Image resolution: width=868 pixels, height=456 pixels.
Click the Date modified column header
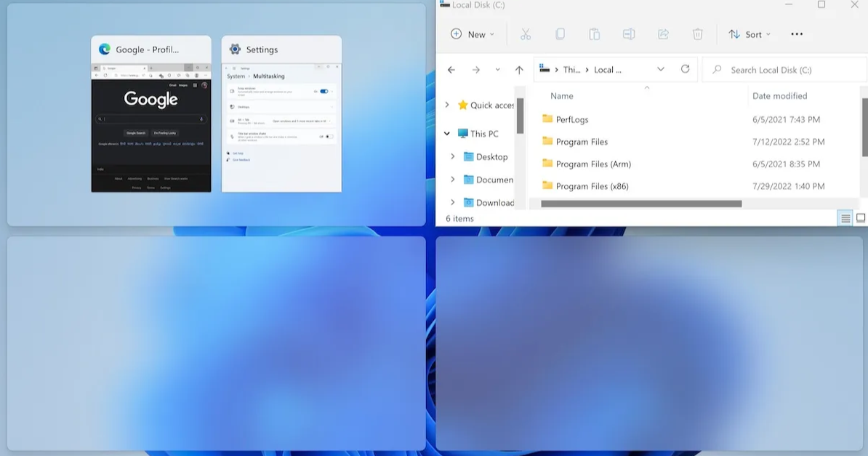pos(779,96)
